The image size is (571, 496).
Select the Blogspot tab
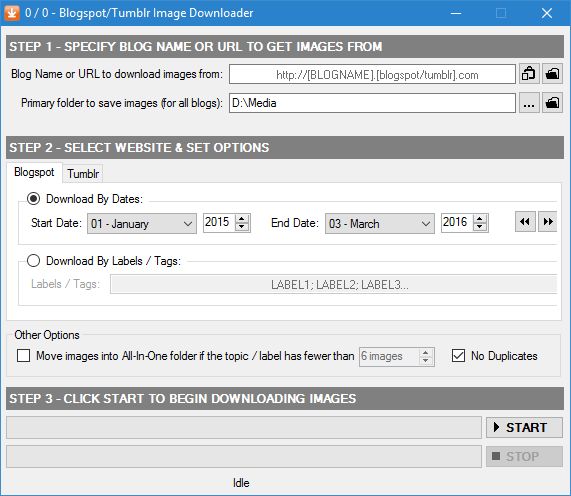(34, 172)
